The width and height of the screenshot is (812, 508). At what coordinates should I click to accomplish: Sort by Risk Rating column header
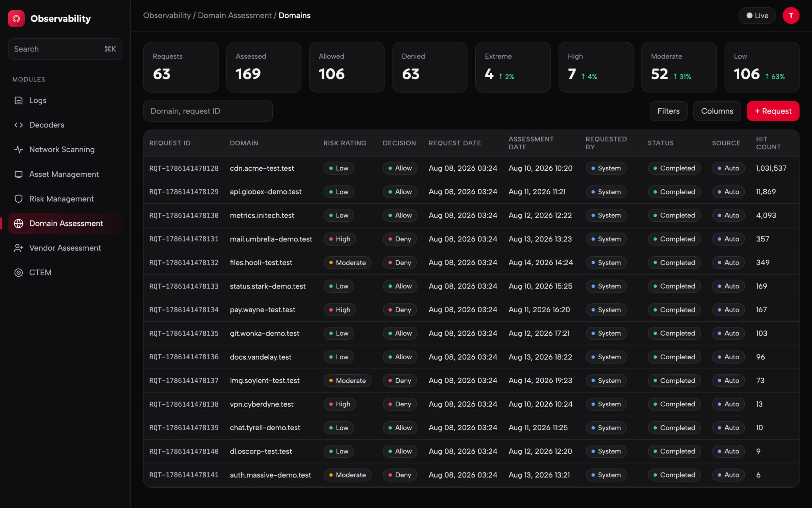[x=345, y=143]
